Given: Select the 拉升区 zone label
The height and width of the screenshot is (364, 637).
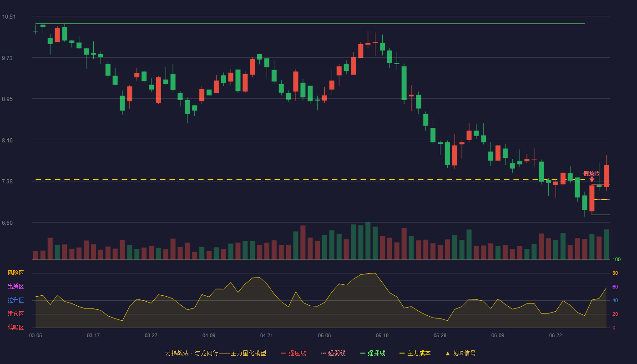Looking at the screenshot, I should (x=15, y=300).
